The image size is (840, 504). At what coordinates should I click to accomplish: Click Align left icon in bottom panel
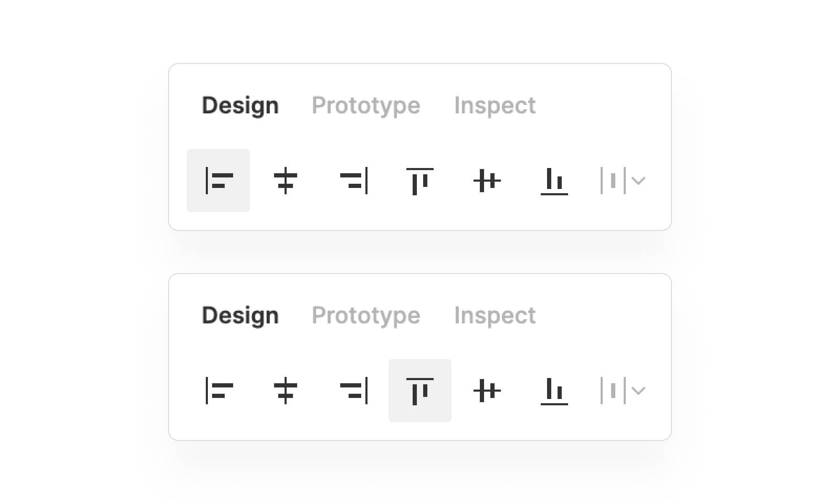[218, 391]
